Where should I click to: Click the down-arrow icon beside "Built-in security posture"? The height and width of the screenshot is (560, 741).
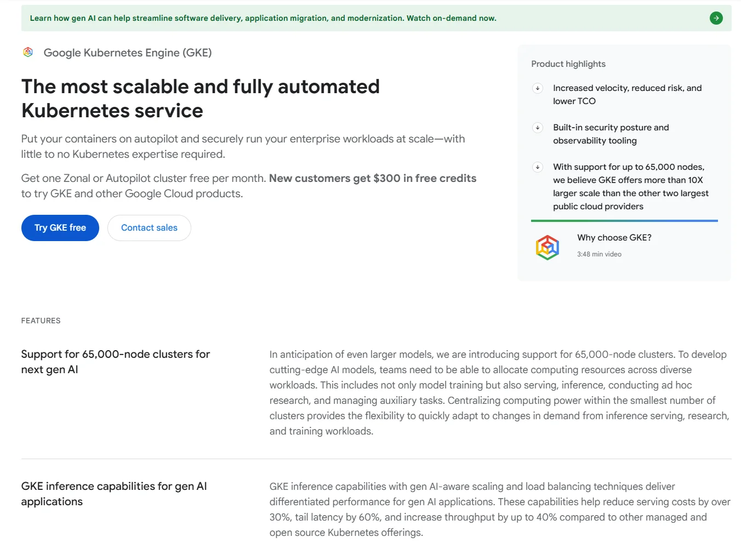538,128
